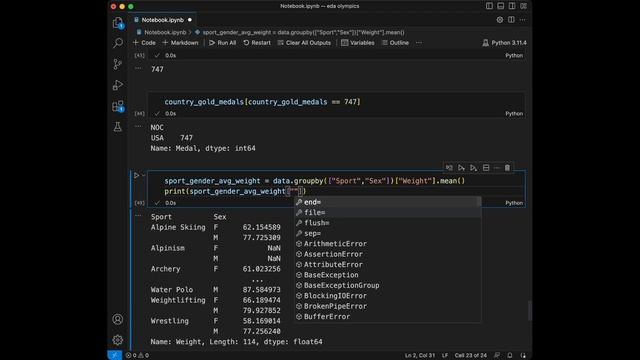Open the Testing flask view
Screen dimensions: 640x360
118,127
